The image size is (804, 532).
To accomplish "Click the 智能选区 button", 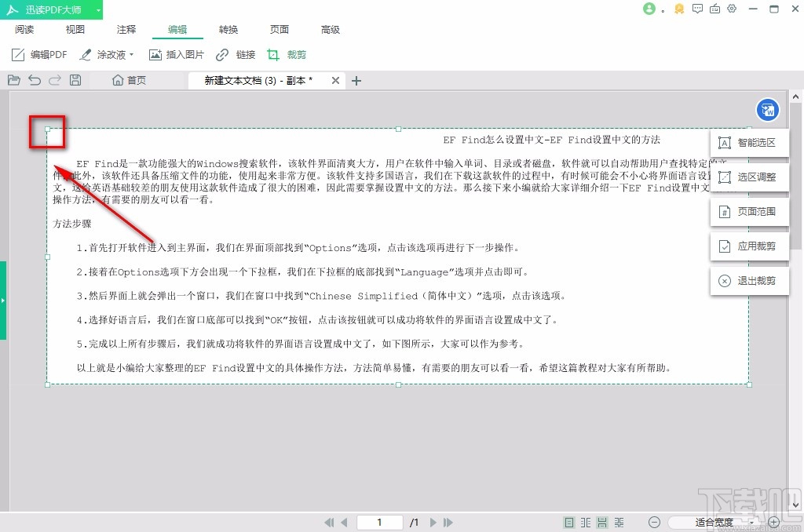I will point(749,143).
